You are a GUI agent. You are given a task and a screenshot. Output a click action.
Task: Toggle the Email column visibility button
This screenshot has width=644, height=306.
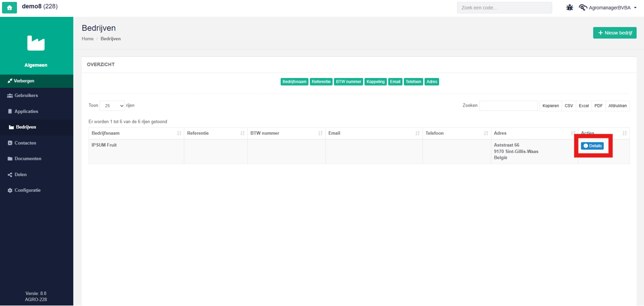click(395, 82)
